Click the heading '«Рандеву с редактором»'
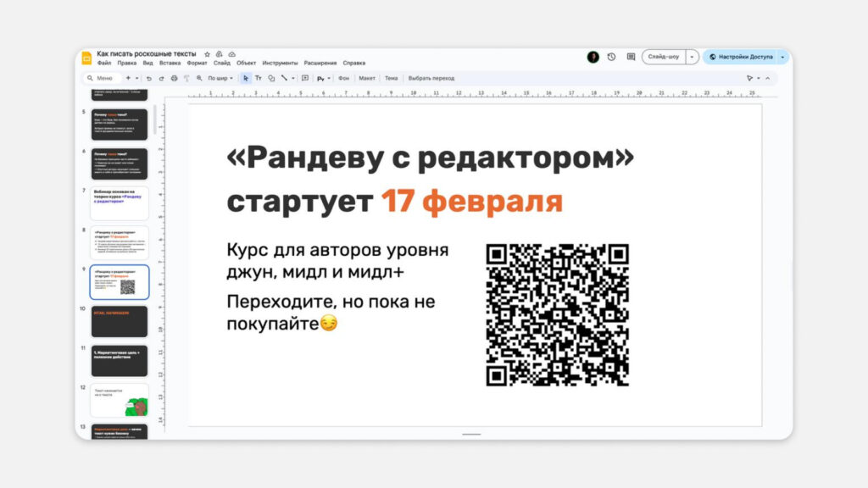Viewport: 868px width, 488px height. pos(430,158)
